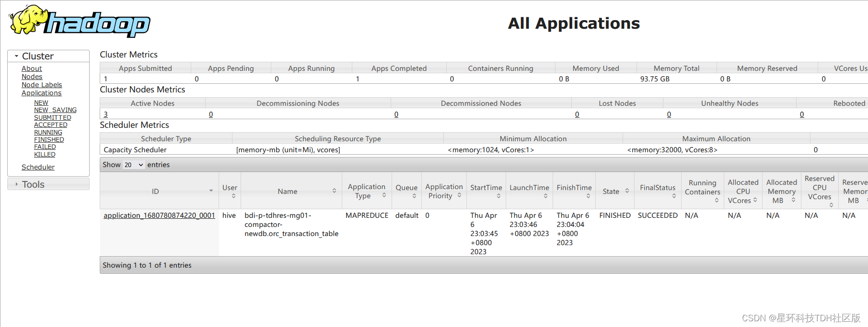Screen dimensions: 868x327
Task: Click the Rebooted Nodes count link
Action: [x=802, y=114]
